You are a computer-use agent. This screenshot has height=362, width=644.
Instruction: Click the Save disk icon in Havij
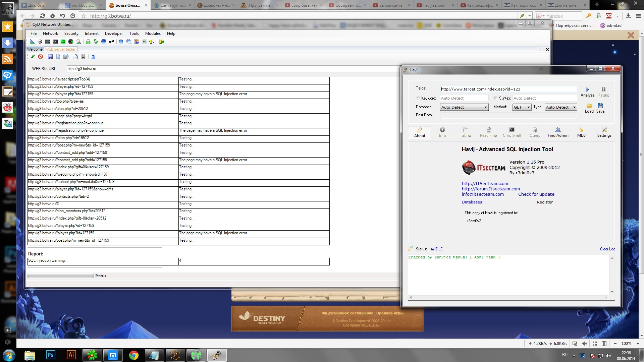pos(600,106)
